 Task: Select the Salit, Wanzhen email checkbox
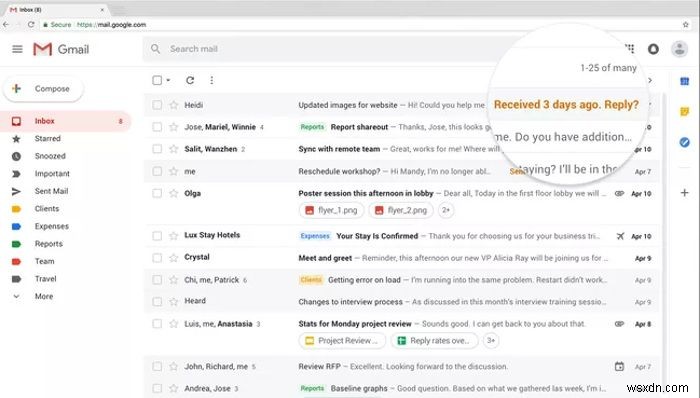(x=157, y=149)
